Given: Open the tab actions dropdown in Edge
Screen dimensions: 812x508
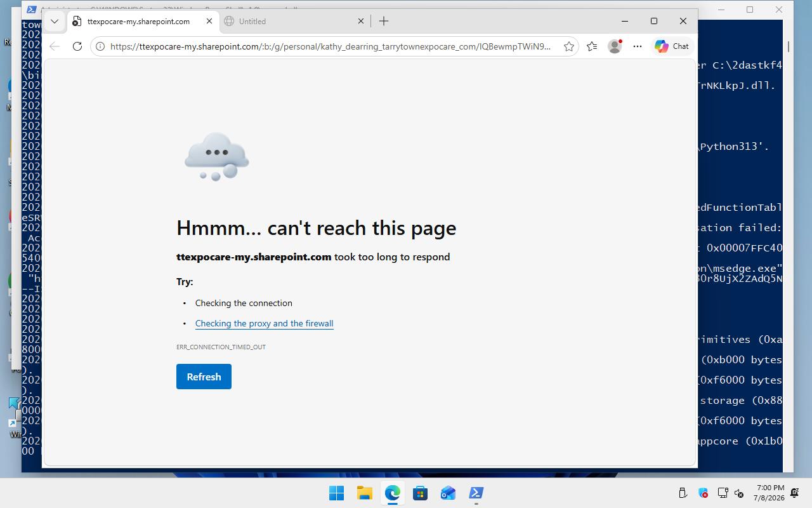Looking at the screenshot, I should click(55, 21).
